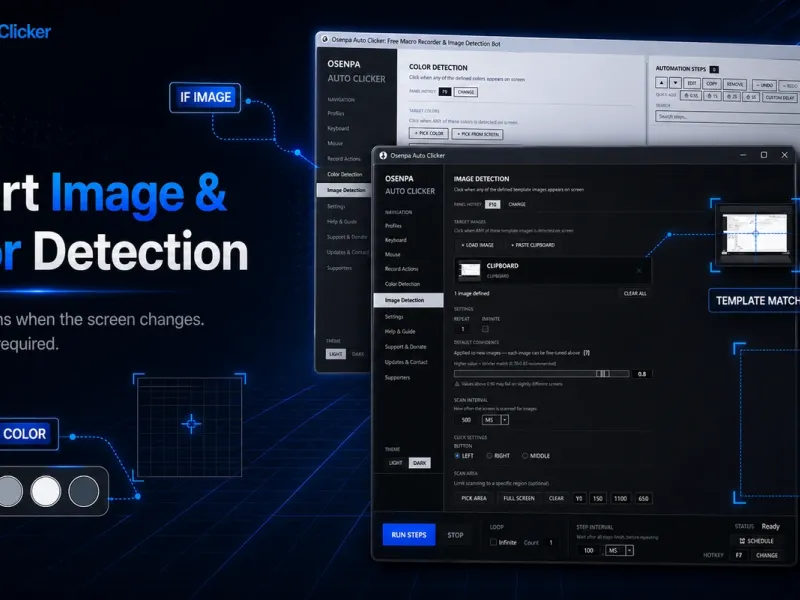The height and width of the screenshot is (600, 800).
Task: Click the STOP button
Action: pyautogui.click(x=455, y=535)
